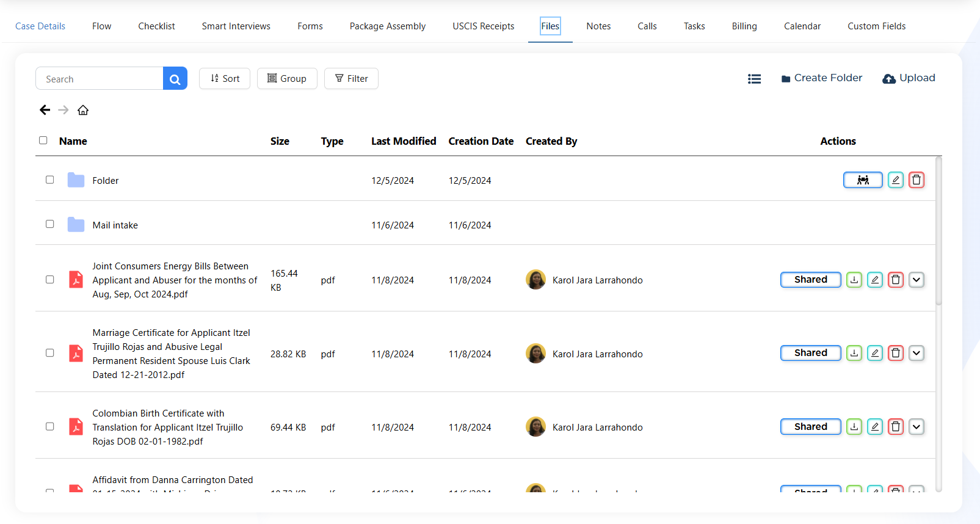Image resolution: width=980 pixels, height=524 pixels.
Task: Select the Files tab
Action: (x=550, y=26)
